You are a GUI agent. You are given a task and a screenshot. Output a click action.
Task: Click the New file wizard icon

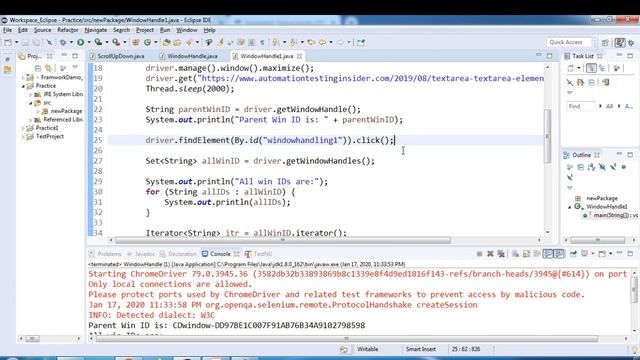pyautogui.click(x=8, y=42)
